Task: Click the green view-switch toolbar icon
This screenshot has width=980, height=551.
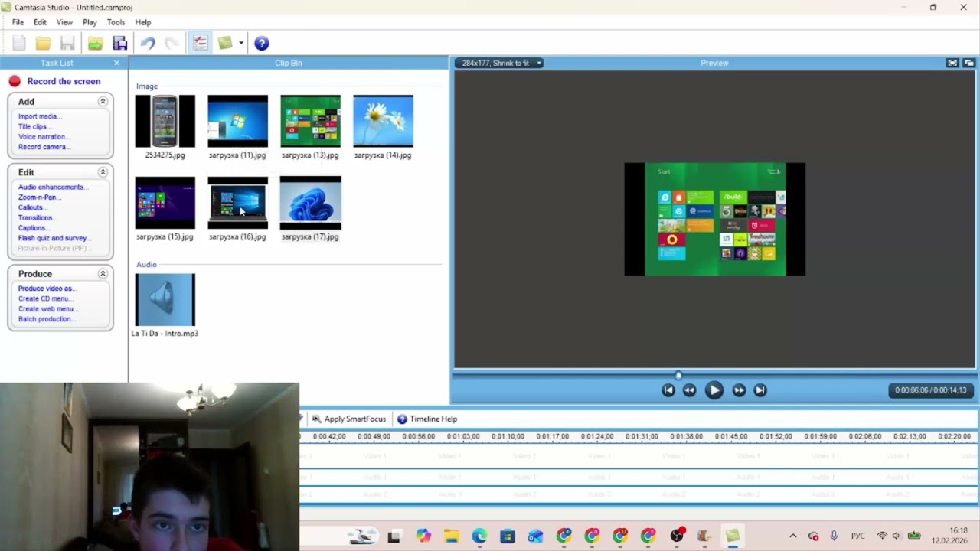Action: pyautogui.click(x=225, y=44)
